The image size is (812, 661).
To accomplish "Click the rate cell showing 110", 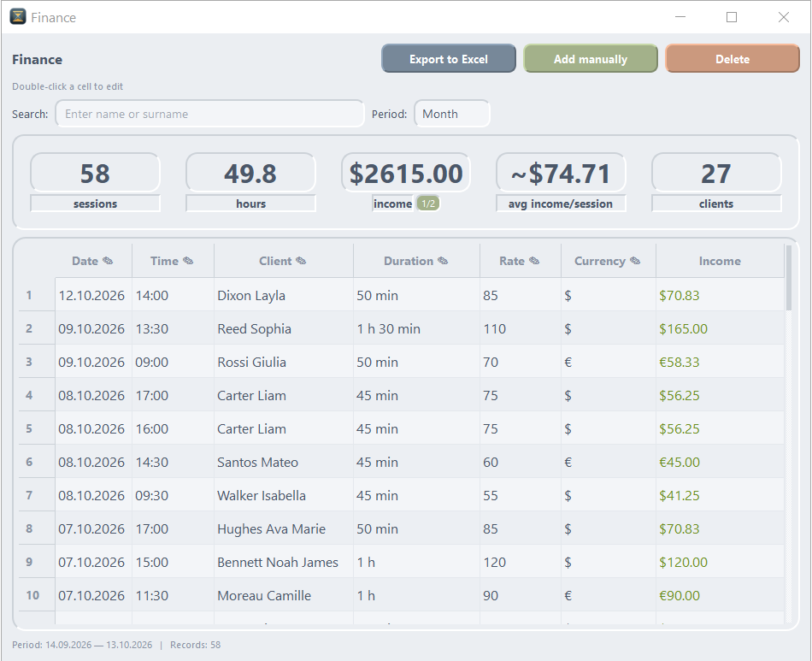I will point(521,328).
